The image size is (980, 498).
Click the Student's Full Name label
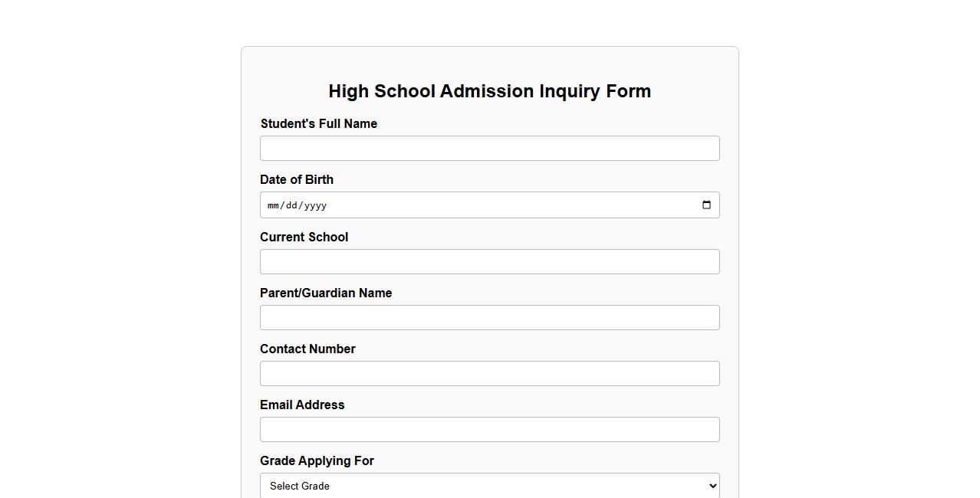318,123
